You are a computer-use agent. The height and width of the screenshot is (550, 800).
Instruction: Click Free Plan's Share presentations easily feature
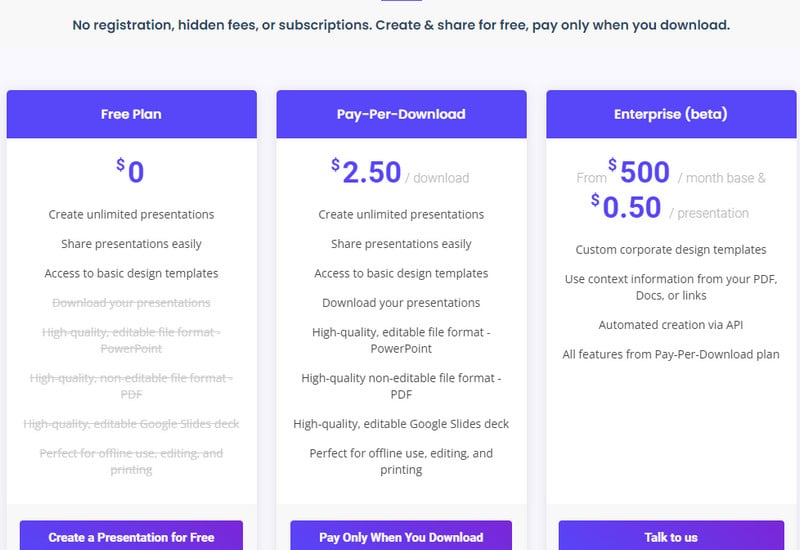coord(131,244)
